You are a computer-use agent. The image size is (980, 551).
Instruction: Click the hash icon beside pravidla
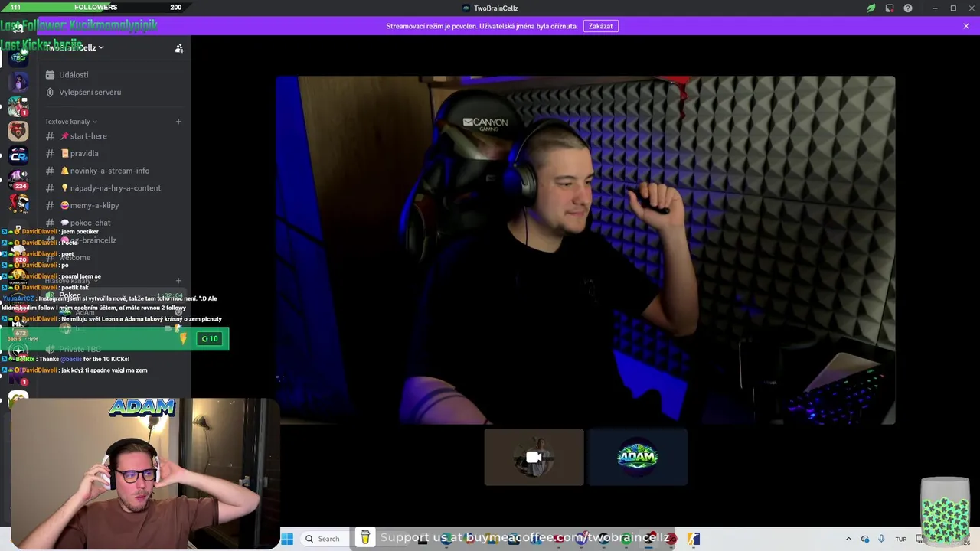click(x=50, y=154)
